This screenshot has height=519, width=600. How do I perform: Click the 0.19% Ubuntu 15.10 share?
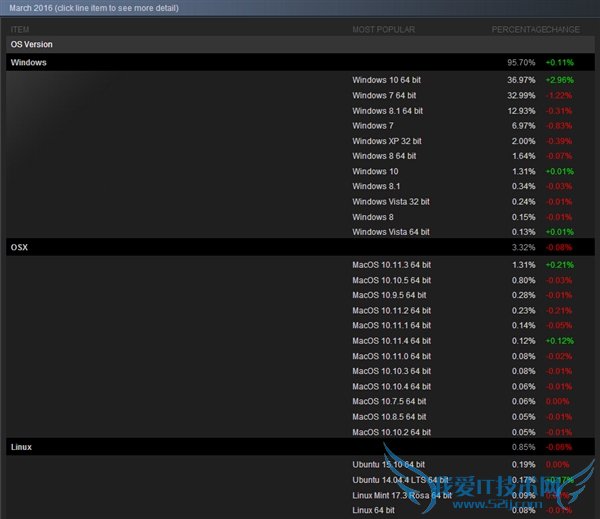(x=523, y=465)
